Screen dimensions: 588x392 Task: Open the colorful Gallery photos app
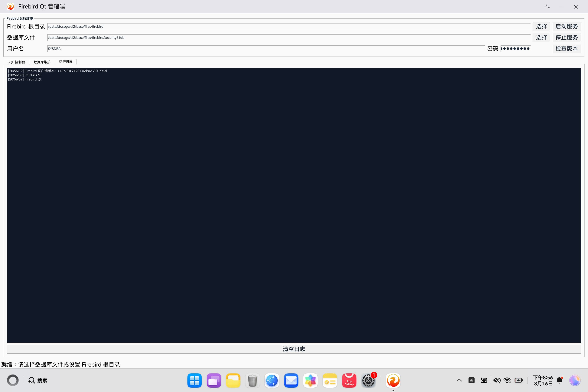311,381
